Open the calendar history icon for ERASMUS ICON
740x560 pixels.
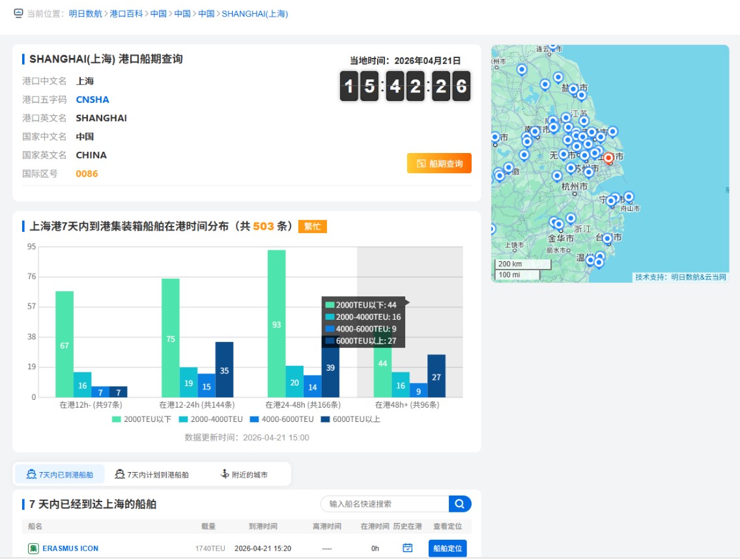pos(408,548)
